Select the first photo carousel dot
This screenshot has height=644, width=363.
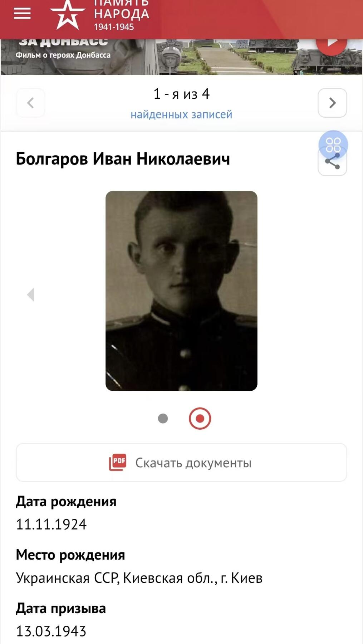coord(163,418)
